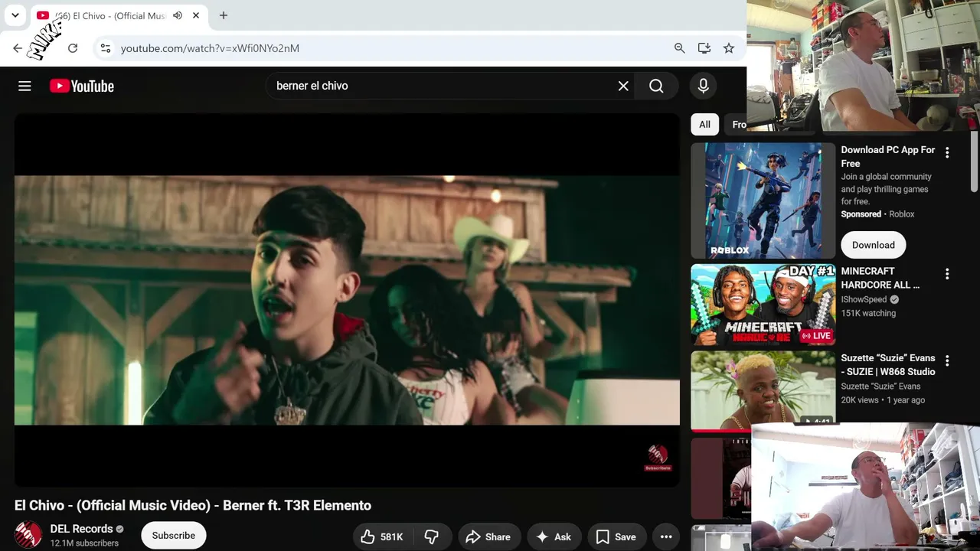The width and height of the screenshot is (980, 551).
Task: Open options for Minecraft Hardcore video
Action: click(947, 274)
